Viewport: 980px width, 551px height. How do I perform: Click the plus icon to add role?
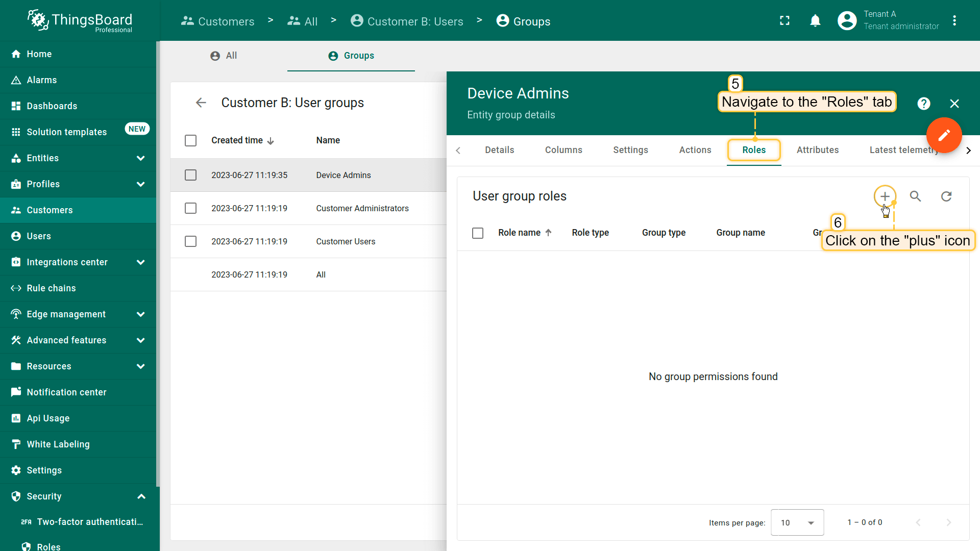point(885,196)
